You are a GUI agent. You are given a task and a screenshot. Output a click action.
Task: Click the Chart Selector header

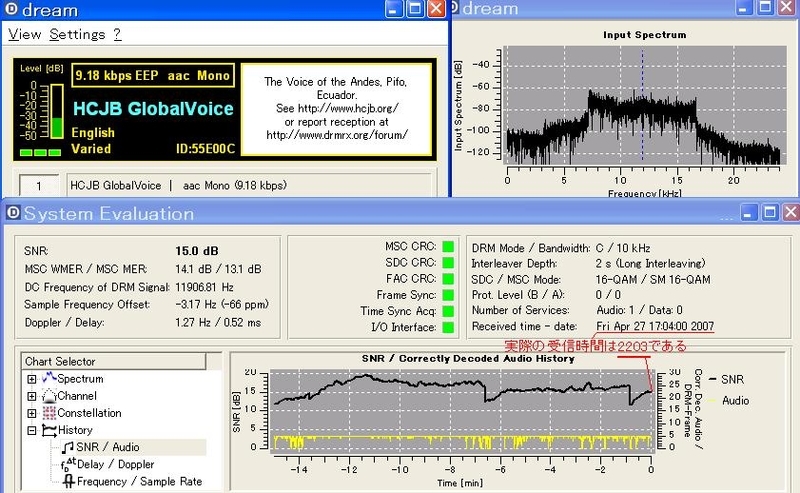point(114,361)
